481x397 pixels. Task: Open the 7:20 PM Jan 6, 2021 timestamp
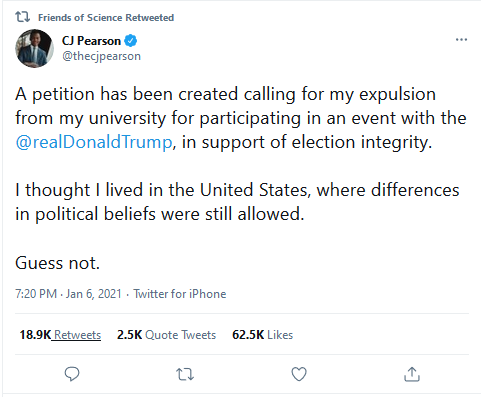68,294
